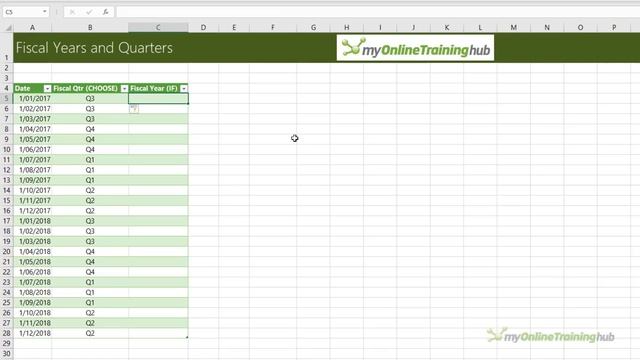Click the date cell 1/04/2017
640x360 pixels.
click(x=33, y=129)
